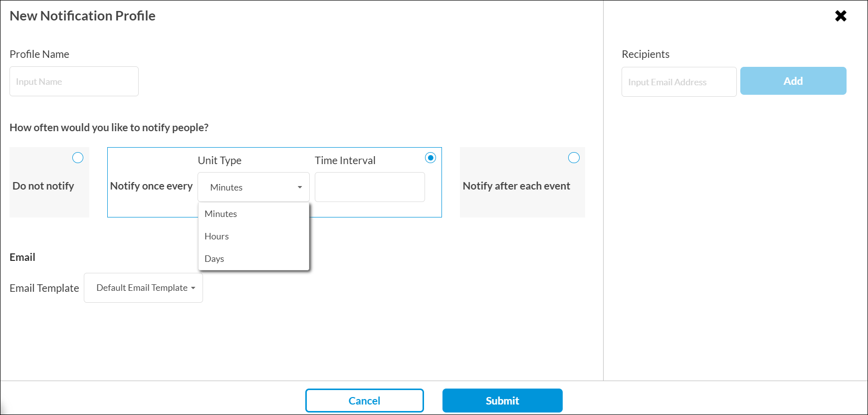This screenshot has height=415, width=868.
Task: Open the Default Email Template dropdown
Action: pyautogui.click(x=143, y=288)
